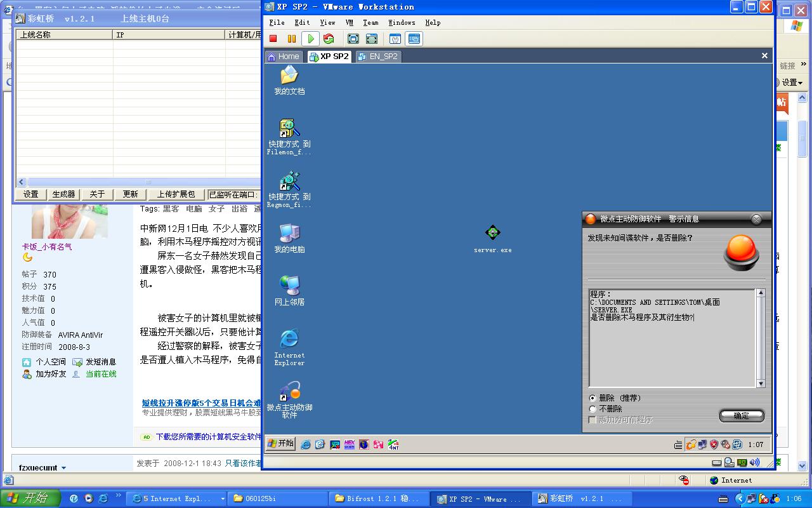The width and height of the screenshot is (812, 508).
Task: Click the green VMware power on button
Action: (310, 39)
